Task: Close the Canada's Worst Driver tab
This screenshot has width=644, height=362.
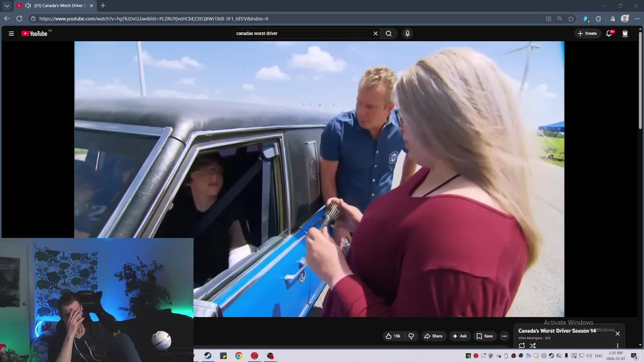Action: pyautogui.click(x=91, y=6)
